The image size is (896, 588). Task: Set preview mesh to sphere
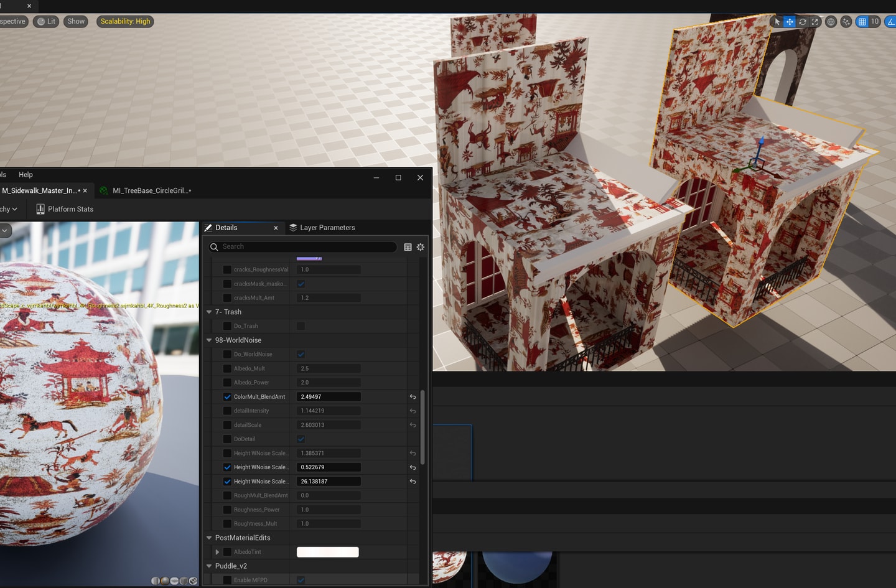coord(164,581)
